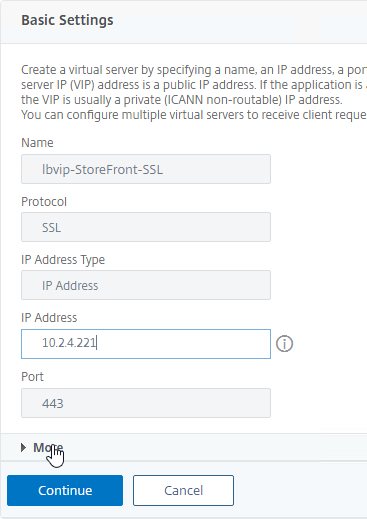
Task: Select the Name field lbvip-StoreFront-SSL
Action: 146,169
